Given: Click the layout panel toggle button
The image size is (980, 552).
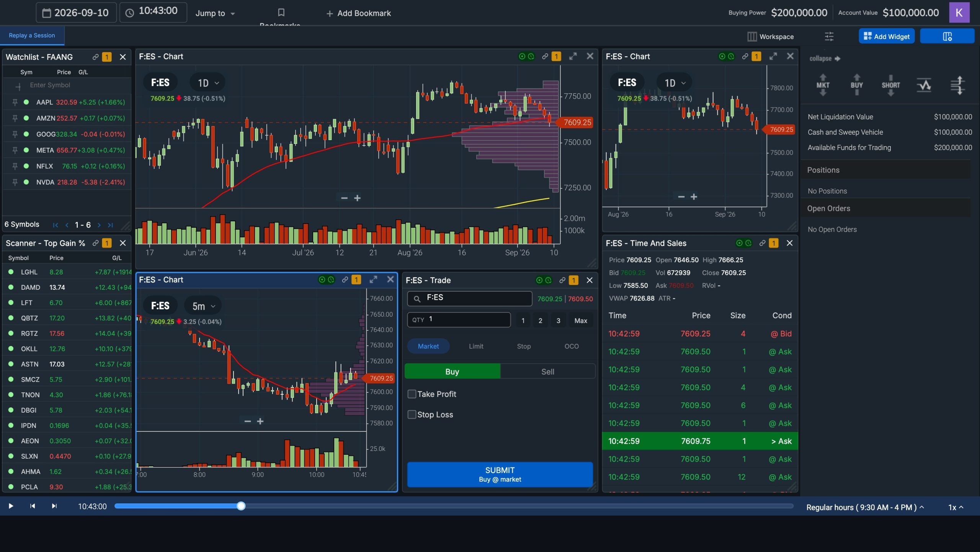Looking at the screenshot, I should [x=947, y=36].
